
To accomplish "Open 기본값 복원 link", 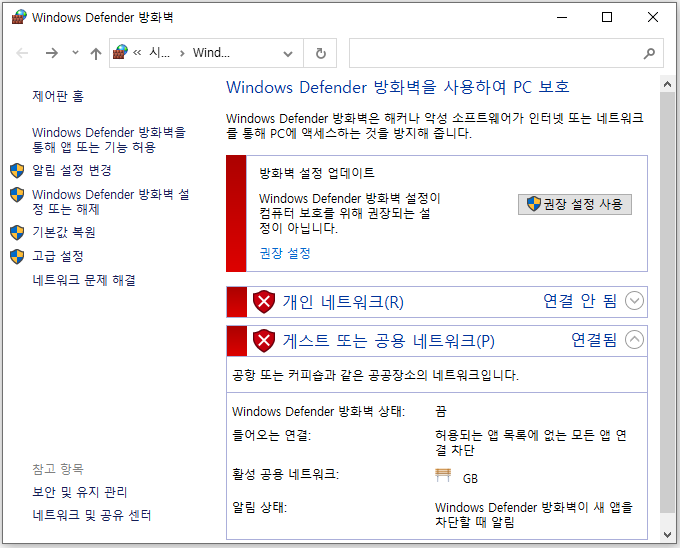I will pos(64,232).
